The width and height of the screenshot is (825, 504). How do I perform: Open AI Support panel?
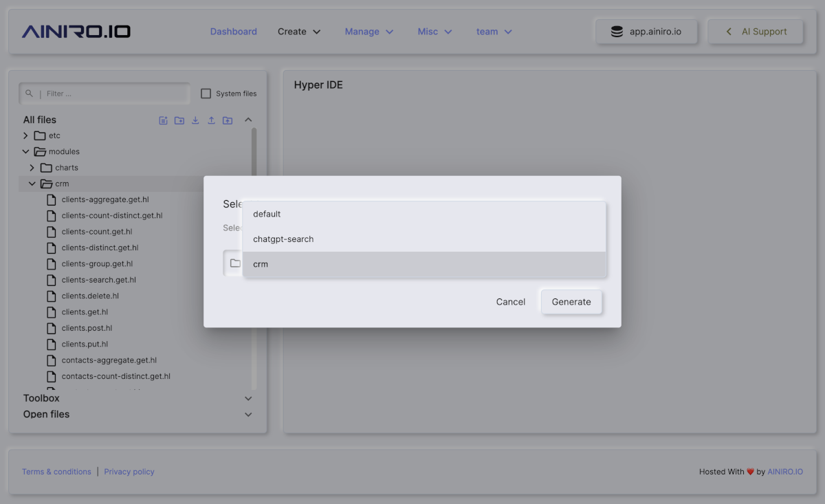[756, 32]
